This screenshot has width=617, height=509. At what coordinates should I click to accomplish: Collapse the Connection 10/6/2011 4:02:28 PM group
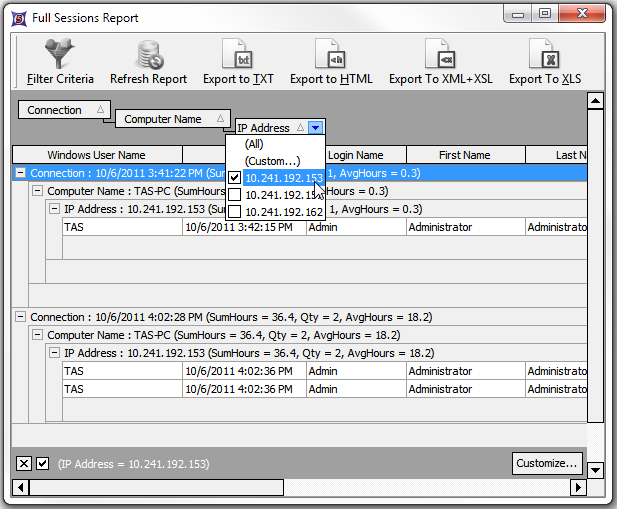pyautogui.click(x=21, y=317)
